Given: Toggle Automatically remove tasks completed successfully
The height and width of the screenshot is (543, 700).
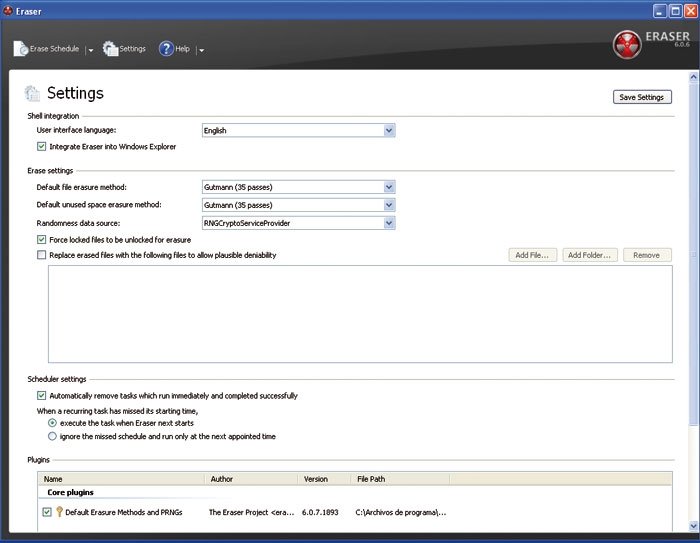Looking at the screenshot, I should tap(42, 396).
